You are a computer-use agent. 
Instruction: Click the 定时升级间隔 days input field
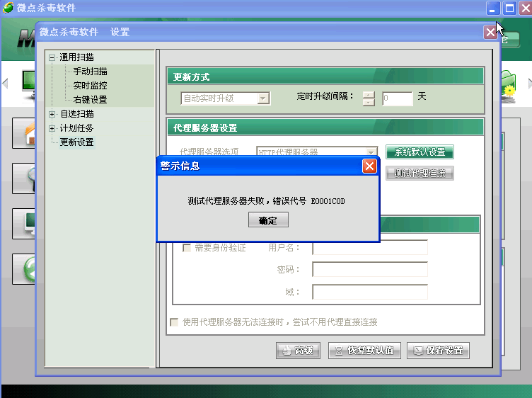pos(398,98)
